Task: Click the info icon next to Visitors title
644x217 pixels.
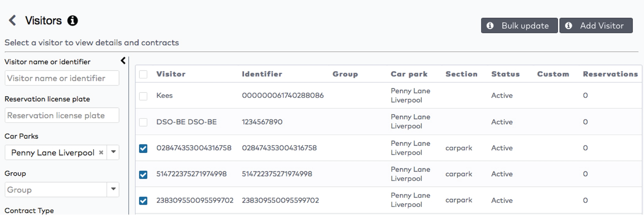Action: [x=72, y=21]
